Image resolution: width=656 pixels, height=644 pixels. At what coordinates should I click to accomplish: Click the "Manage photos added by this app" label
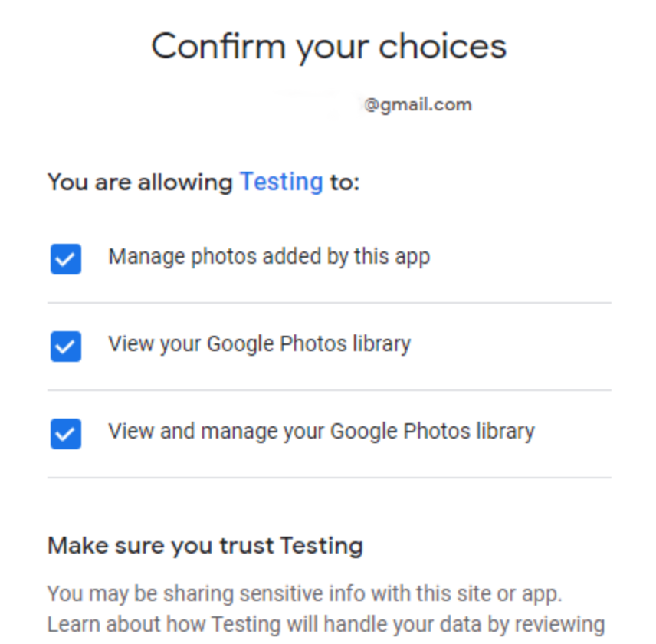click(x=269, y=256)
